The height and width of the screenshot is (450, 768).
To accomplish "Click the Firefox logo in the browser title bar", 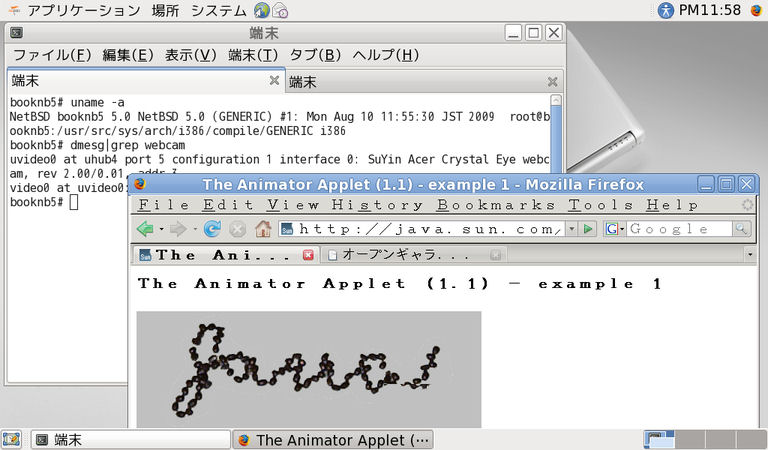I will (x=140, y=184).
